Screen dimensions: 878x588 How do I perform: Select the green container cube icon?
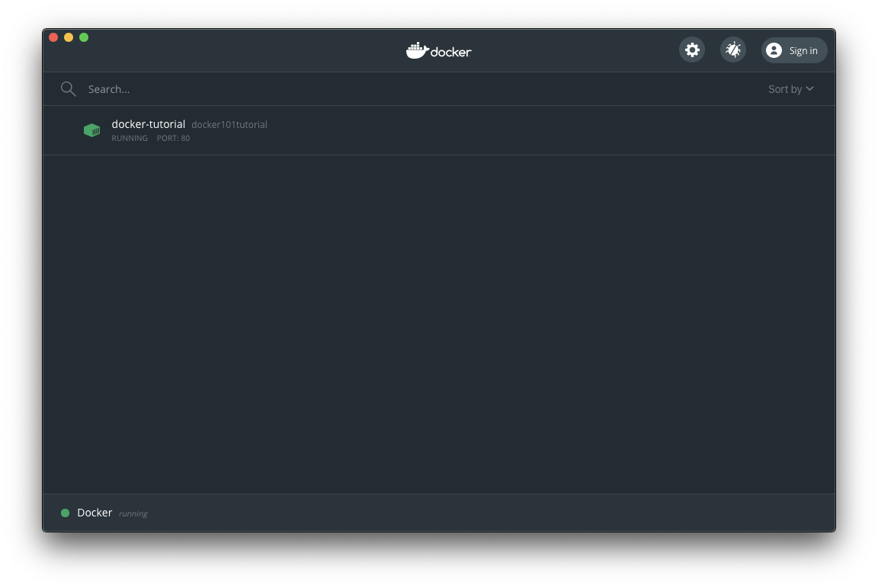91,129
